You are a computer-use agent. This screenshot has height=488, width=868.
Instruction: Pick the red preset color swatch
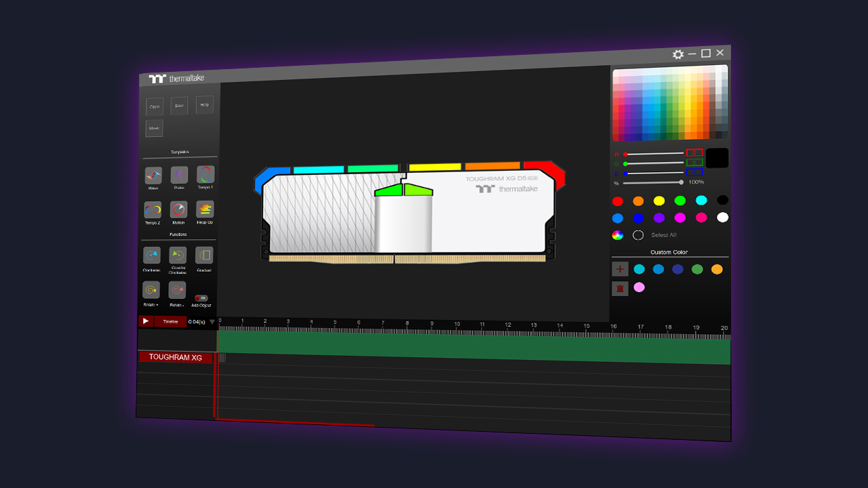tap(618, 201)
